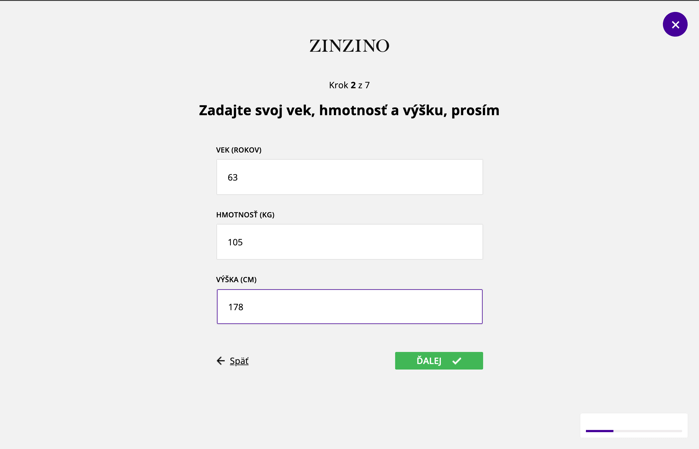This screenshot has height=449, width=699.
Task: Click the checkmark icon inside ĎALEJ
Action: tap(456, 361)
